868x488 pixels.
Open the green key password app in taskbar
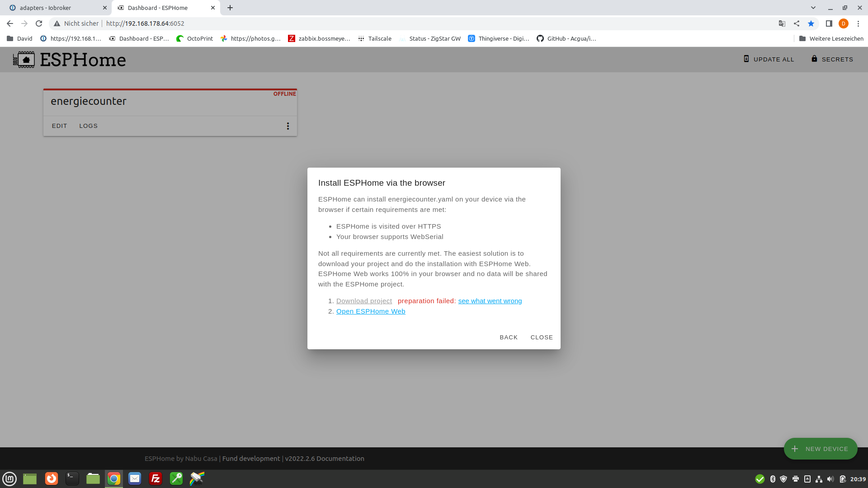pyautogui.click(x=176, y=479)
